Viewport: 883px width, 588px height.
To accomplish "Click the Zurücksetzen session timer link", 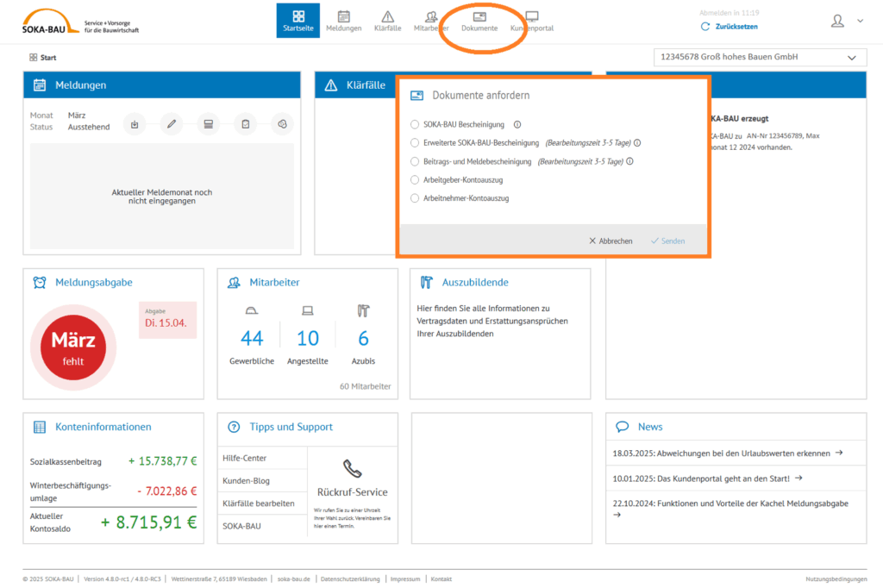I will coord(735,27).
